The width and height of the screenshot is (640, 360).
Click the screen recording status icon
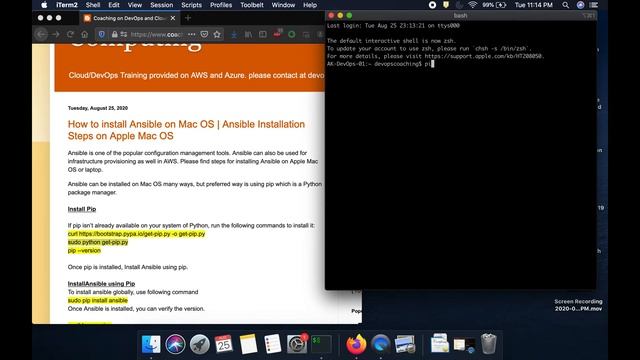pos(432,5)
